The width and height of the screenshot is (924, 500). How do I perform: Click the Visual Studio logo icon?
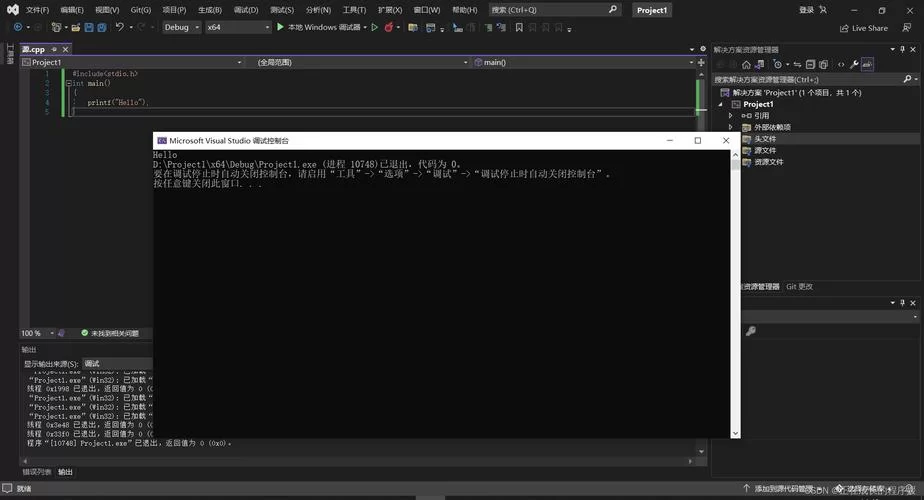(12, 9)
